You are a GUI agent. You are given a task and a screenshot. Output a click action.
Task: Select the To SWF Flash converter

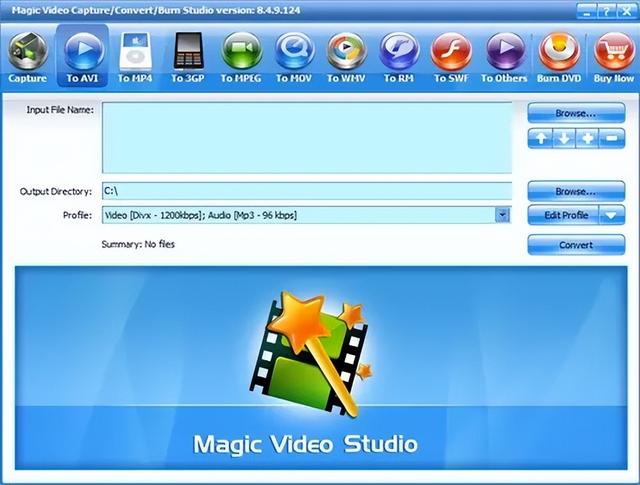[451, 57]
